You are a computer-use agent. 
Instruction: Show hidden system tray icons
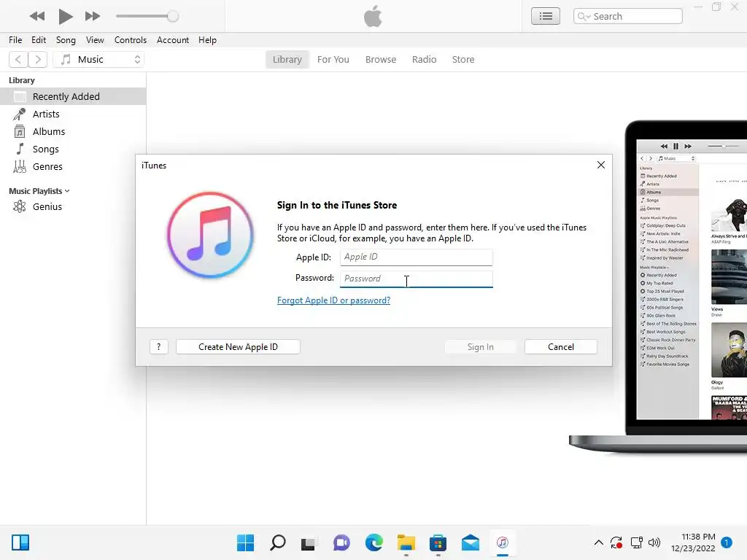tap(599, 542)
